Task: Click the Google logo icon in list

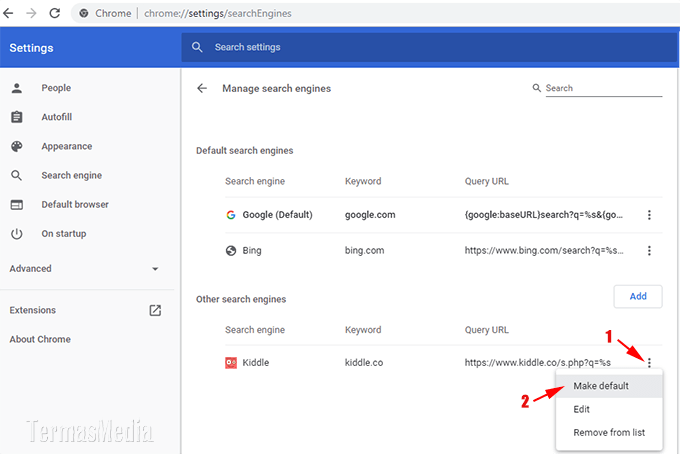Action: [x=231, y=215]
